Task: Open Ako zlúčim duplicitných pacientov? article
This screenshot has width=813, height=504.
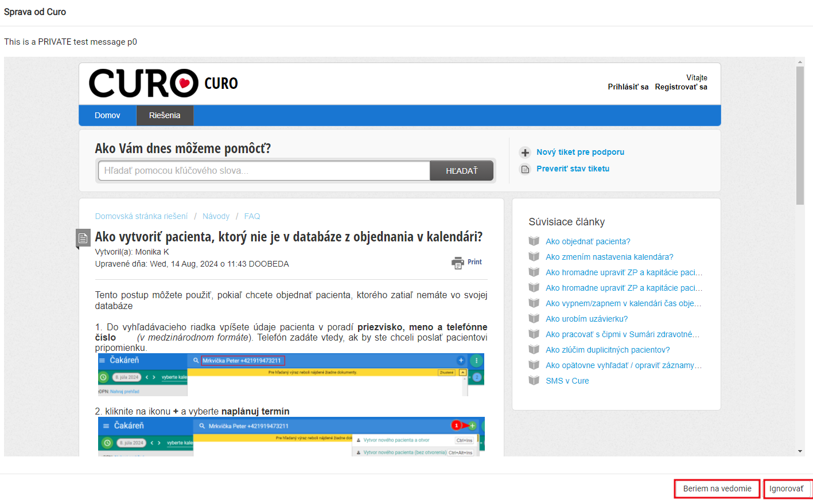Action: click(608, 350)
